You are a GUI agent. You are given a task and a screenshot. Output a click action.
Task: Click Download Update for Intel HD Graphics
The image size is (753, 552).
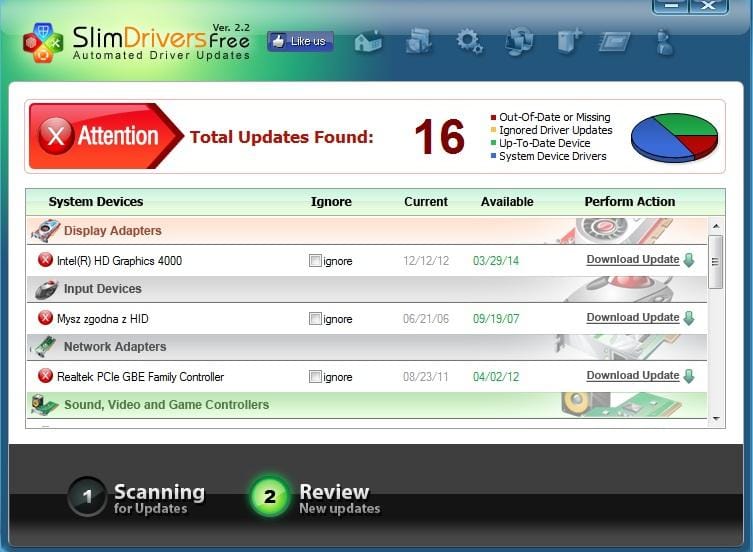point(632,260)
